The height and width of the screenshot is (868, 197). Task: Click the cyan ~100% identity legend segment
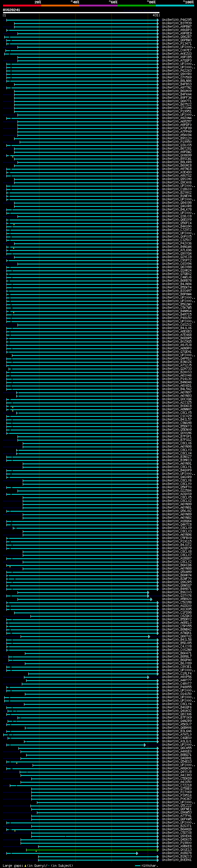175,6
